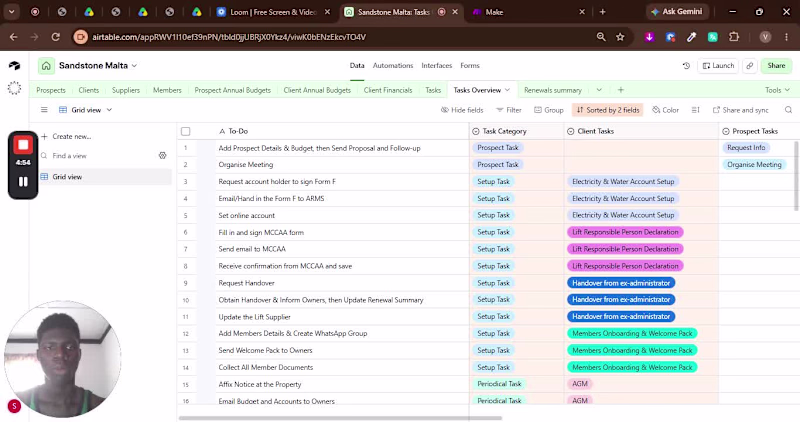Click Ask Gemini button

677,12
